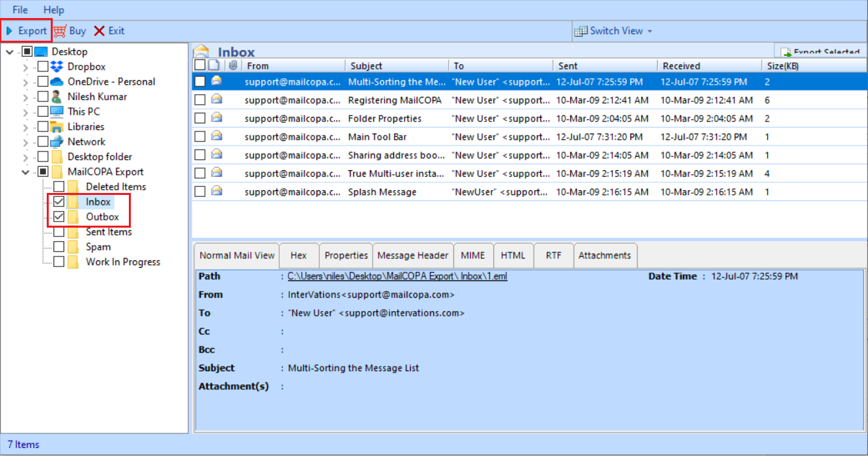Screen dimensions: 868x456
Task: Switch to the Message Header tab
Action: (413, 255)
